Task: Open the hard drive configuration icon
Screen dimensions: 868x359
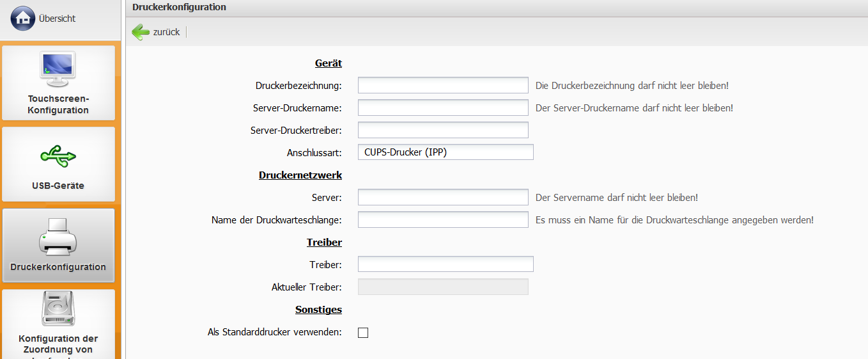Action: coord(58,310)
